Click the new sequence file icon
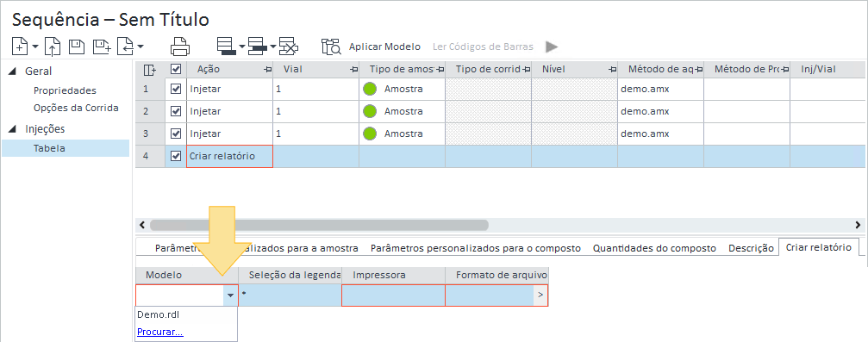The image size is (868, 342). point(20,47)
